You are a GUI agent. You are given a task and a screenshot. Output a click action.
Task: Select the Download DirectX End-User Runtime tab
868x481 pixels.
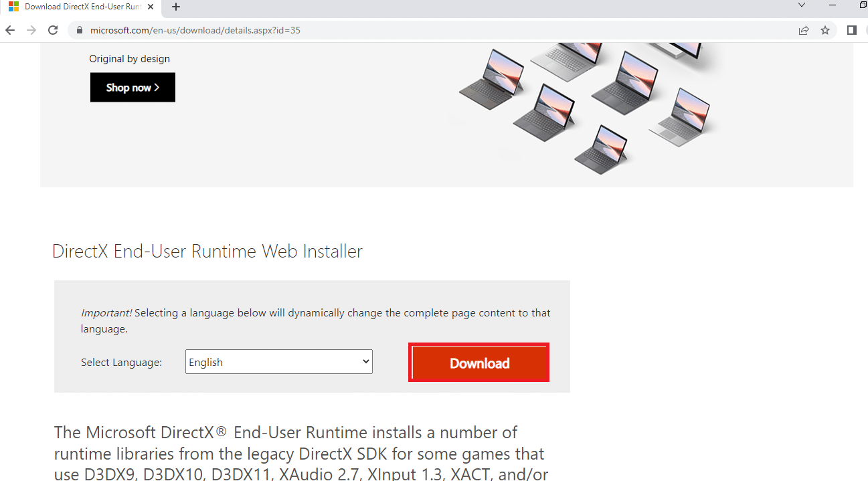pyautogui.click(x=80, y=7)
